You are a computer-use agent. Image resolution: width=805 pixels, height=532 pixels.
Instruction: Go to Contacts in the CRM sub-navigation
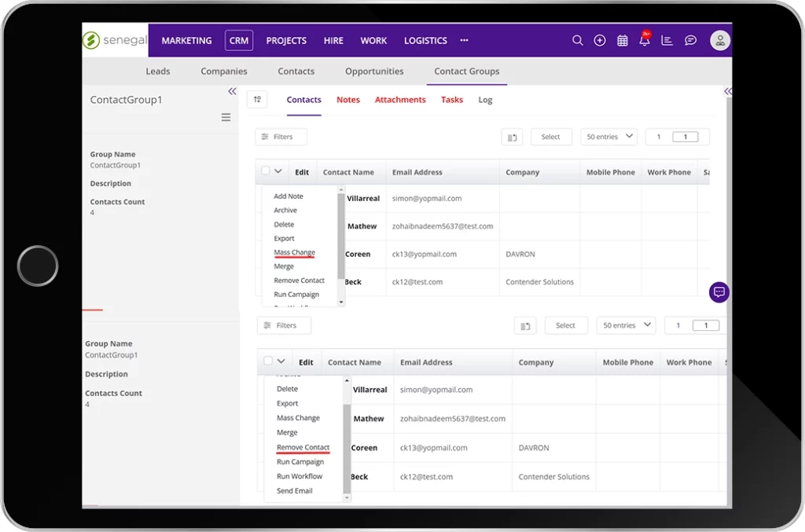pos(296,72)
